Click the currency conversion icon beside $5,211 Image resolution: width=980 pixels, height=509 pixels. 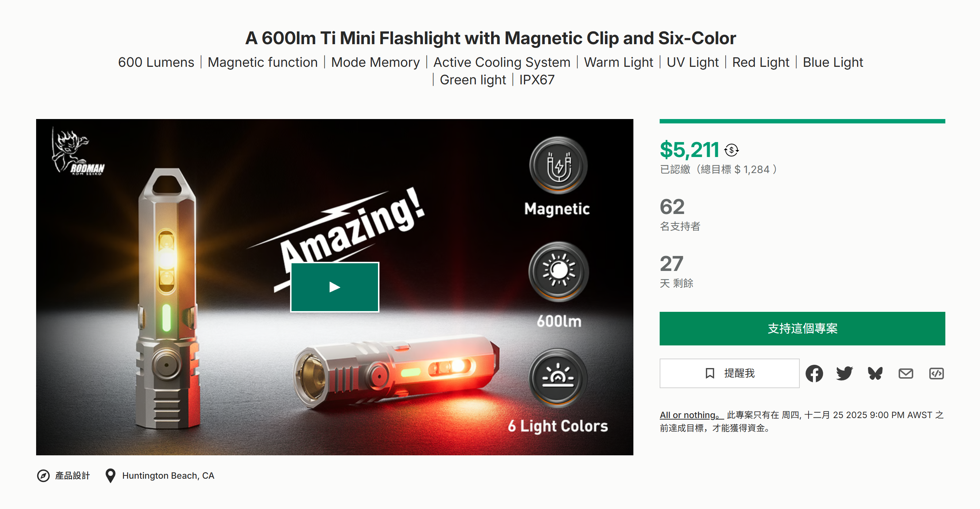tap(731, 150)
